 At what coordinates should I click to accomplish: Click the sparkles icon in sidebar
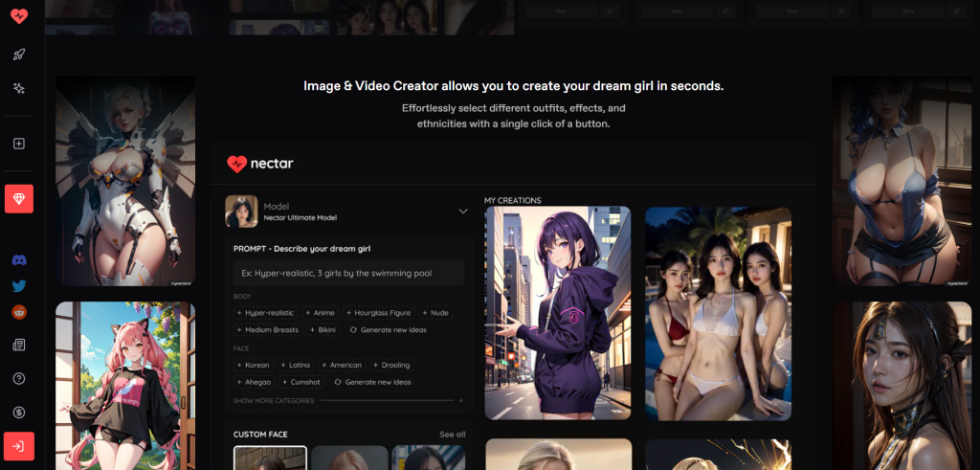click(x=19, y=88)
